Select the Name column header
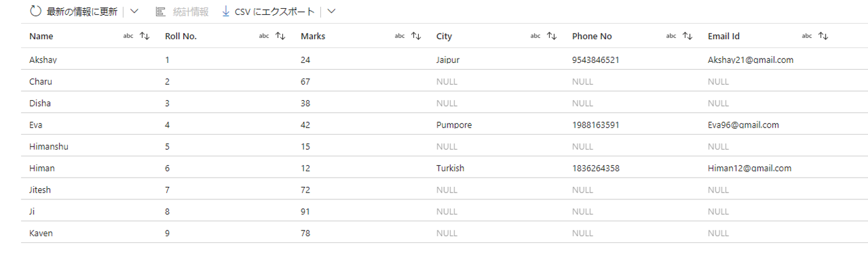The image size is (868, 266). click(x=41, y=36)
